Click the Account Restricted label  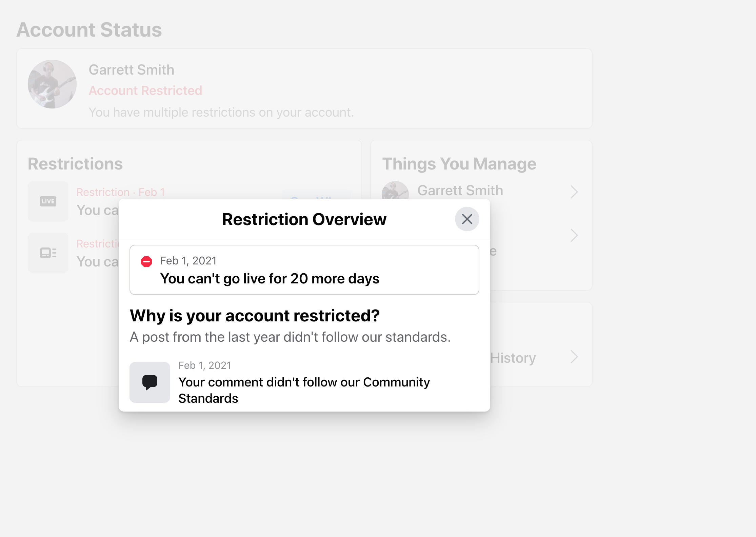[x=145, y=91]
